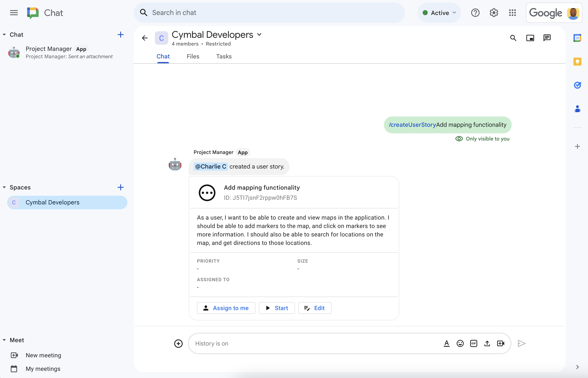Click the attach file upload icon
The height and width of the screenshot is (378, 588).
click(x=487, y=343)
